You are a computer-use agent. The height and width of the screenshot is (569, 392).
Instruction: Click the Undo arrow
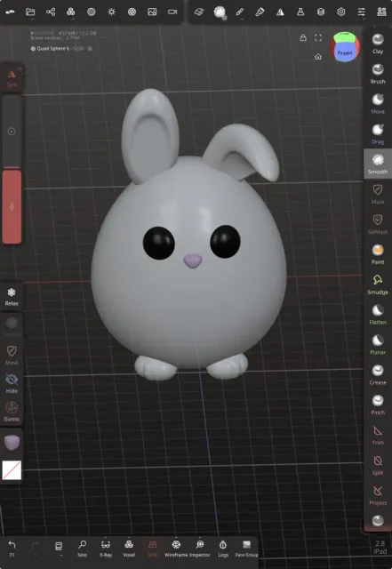tap(12, 548)
